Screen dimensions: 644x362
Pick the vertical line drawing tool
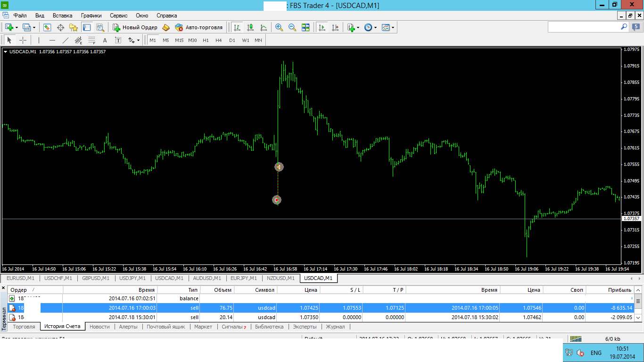(39, 40)
